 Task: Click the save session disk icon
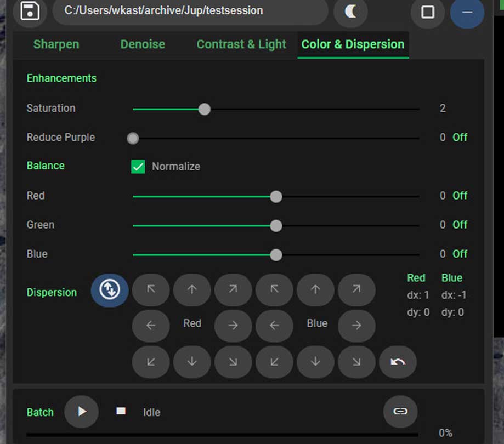[30, 13]
